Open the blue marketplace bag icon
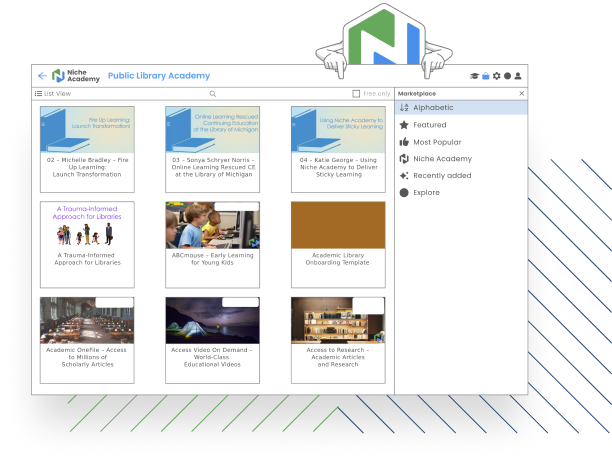This screenshot has width=612, height=462. coord(485,76)
